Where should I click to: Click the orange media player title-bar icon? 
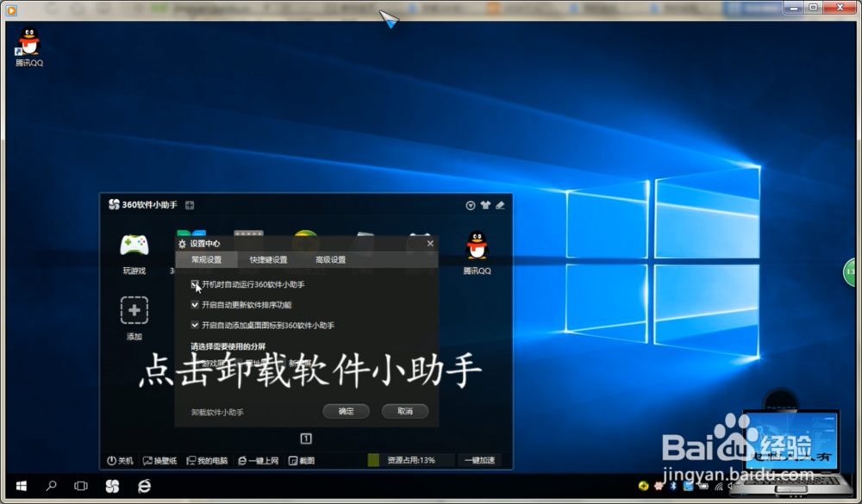click(11, 9)
